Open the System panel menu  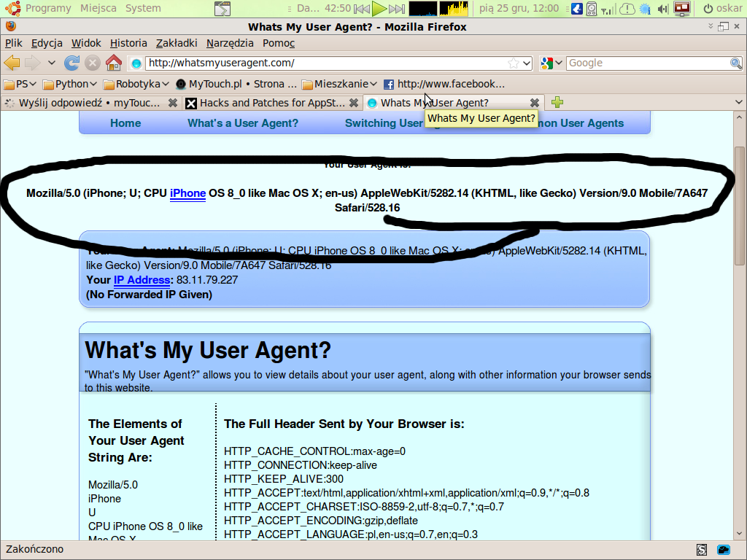[x=143, y=8]
